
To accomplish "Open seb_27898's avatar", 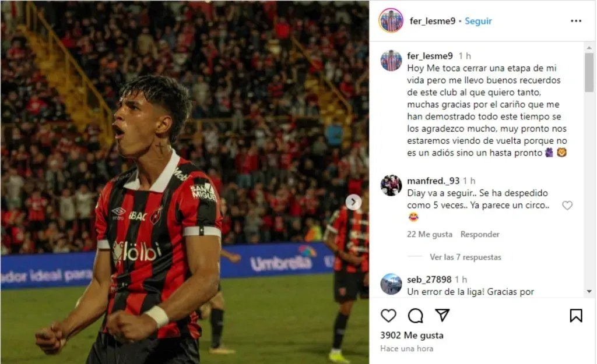I will [391, 284].
